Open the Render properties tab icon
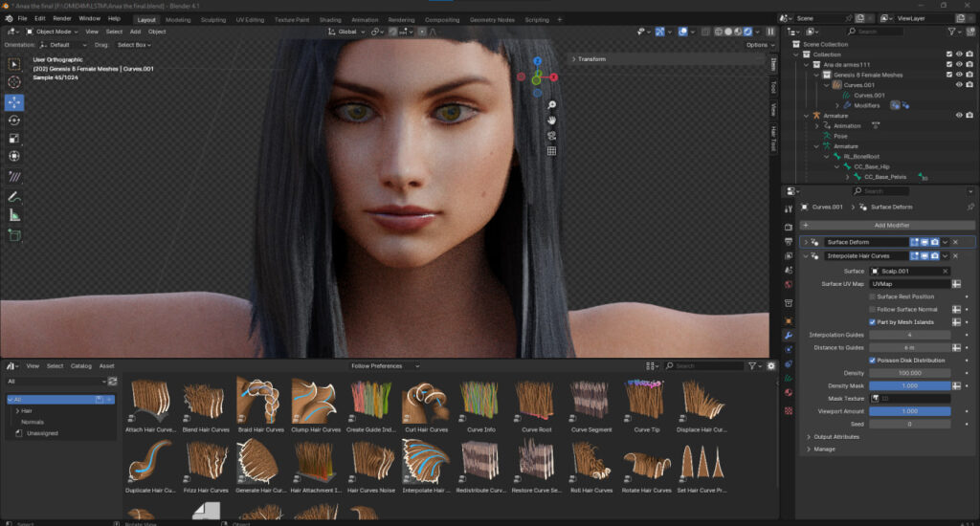980x526 pixels. 789,227
